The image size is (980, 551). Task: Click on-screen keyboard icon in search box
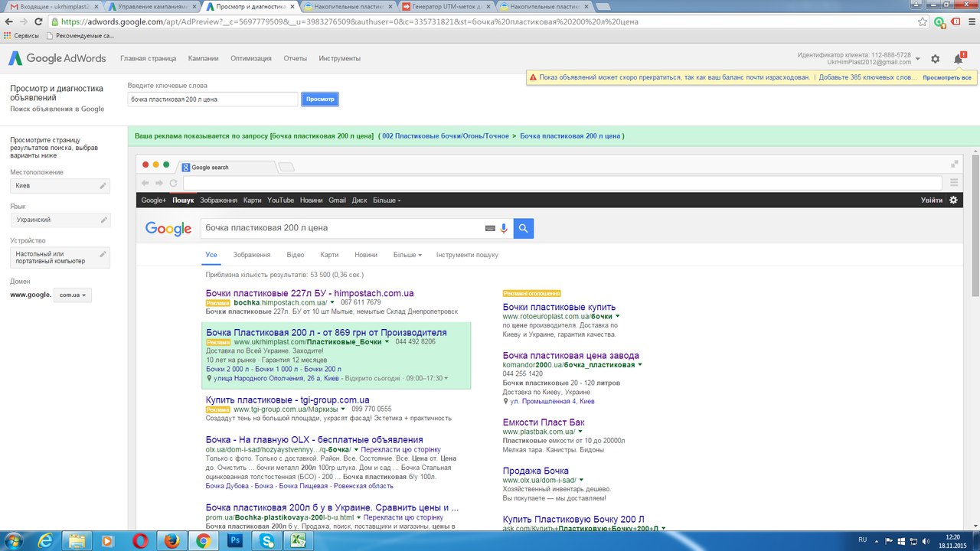490,228
